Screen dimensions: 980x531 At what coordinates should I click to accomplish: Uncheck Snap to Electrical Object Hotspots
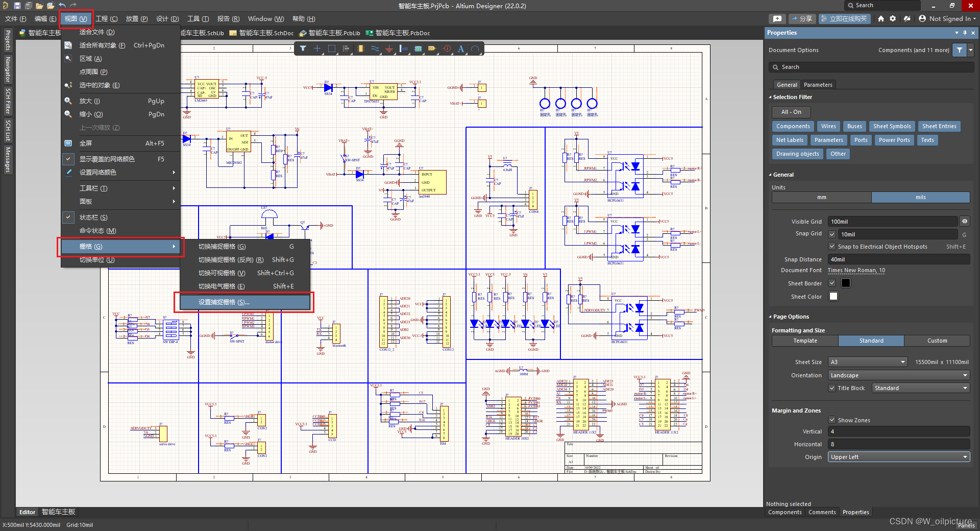click(x=832, y=247)
